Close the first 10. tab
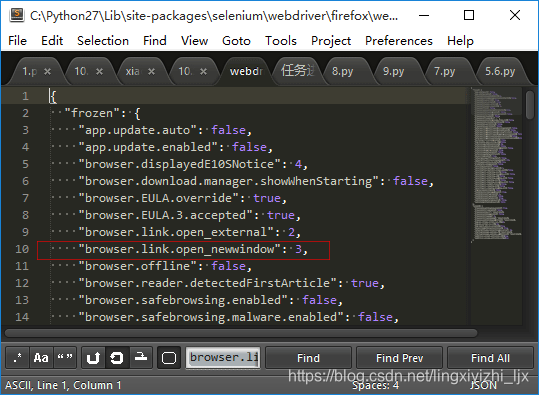Screen dimensions: 539x395 (x=99, y=71)
